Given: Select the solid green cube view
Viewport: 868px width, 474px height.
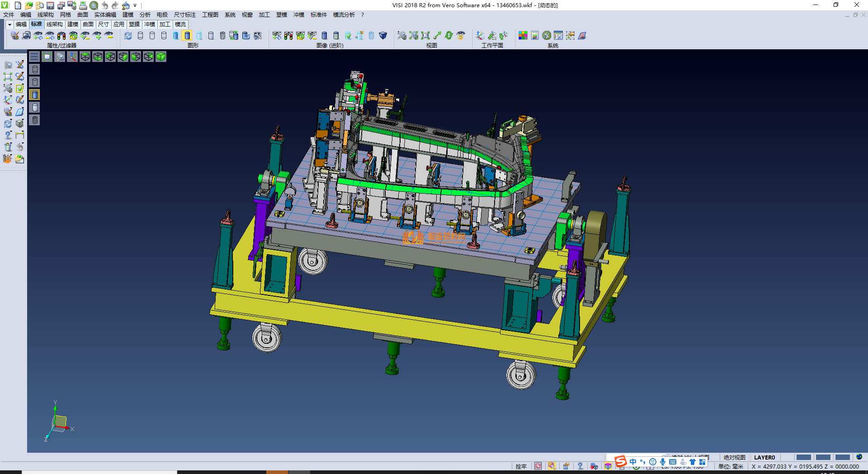Looking at the screenshot, I should (x=161, y=57).
